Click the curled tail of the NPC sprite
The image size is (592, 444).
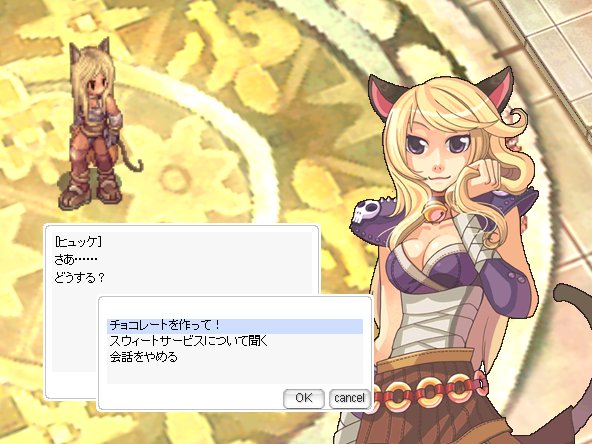coord(132,159)
